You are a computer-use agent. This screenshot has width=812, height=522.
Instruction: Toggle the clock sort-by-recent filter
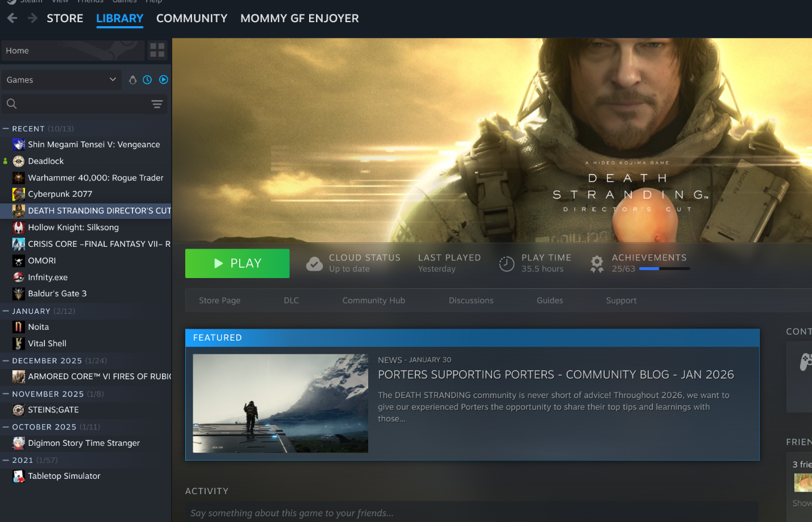click(x=147, y=80)
